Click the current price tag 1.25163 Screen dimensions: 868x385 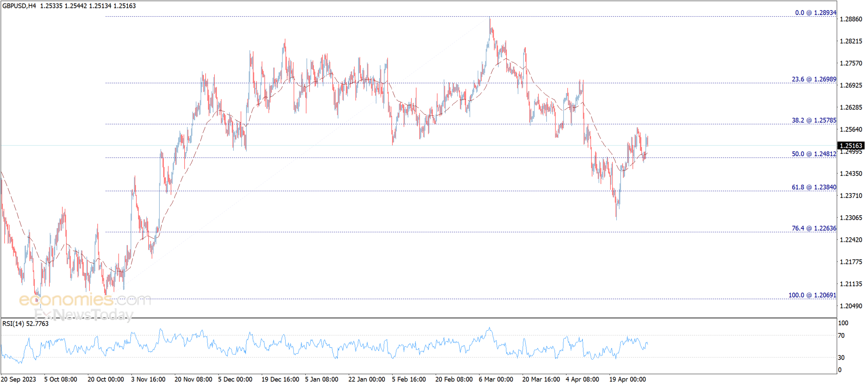851,145
